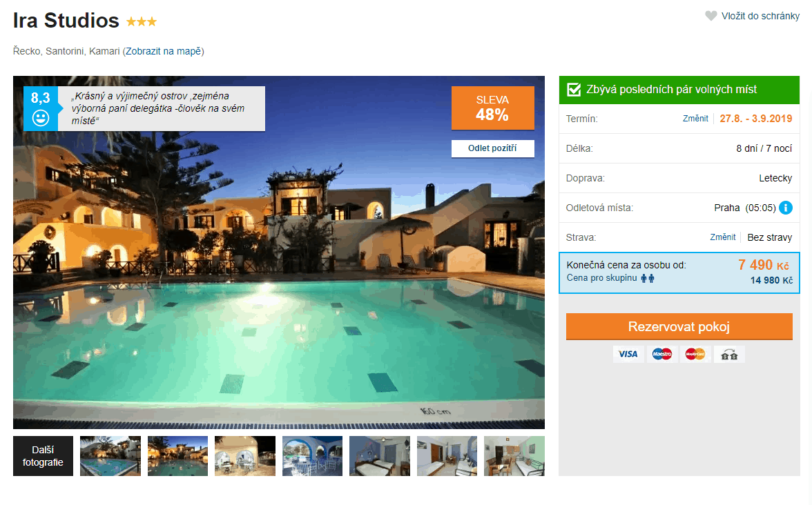Select the night pool thumbnail
This screenshot has width=812, height=505.
tap(177, 456)
